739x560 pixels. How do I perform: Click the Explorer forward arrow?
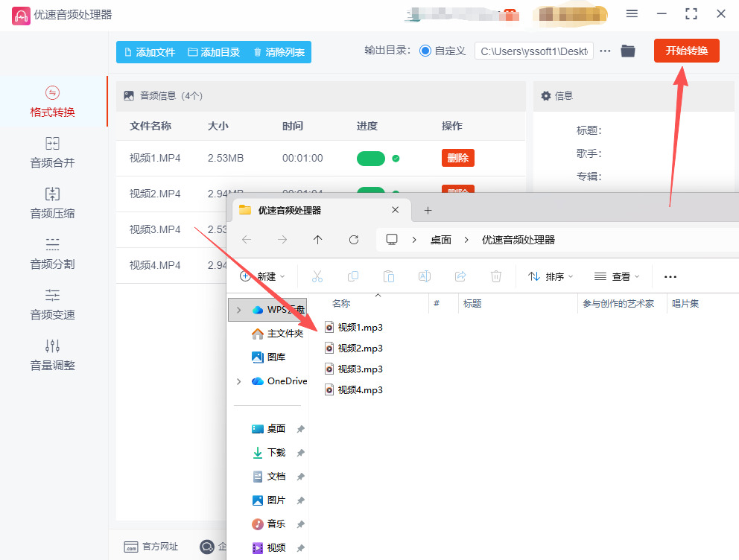(282, 240)
